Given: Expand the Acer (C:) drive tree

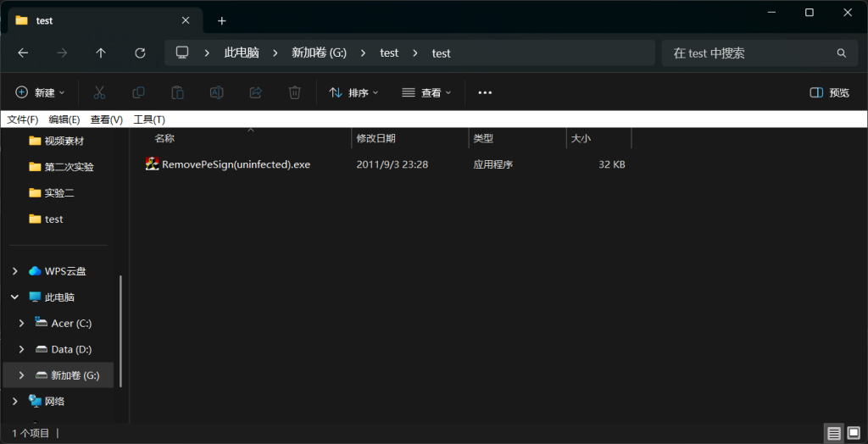Looking at the screenshot, I should pyautogui.click(x=22, y=323).
